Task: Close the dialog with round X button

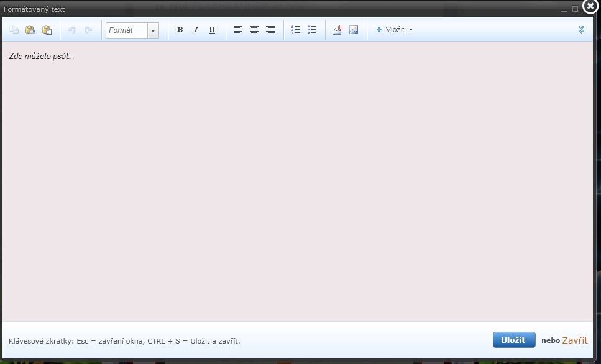Action: [590, 6]
